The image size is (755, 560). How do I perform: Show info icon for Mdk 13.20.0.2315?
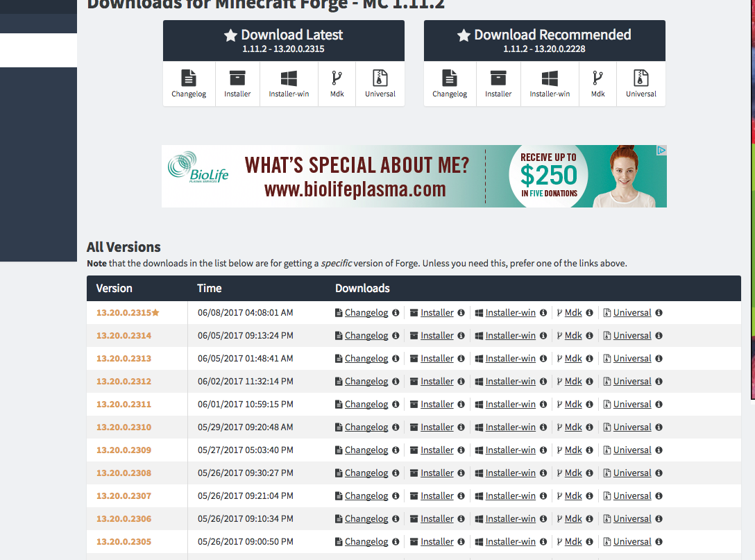click(589, 312)
